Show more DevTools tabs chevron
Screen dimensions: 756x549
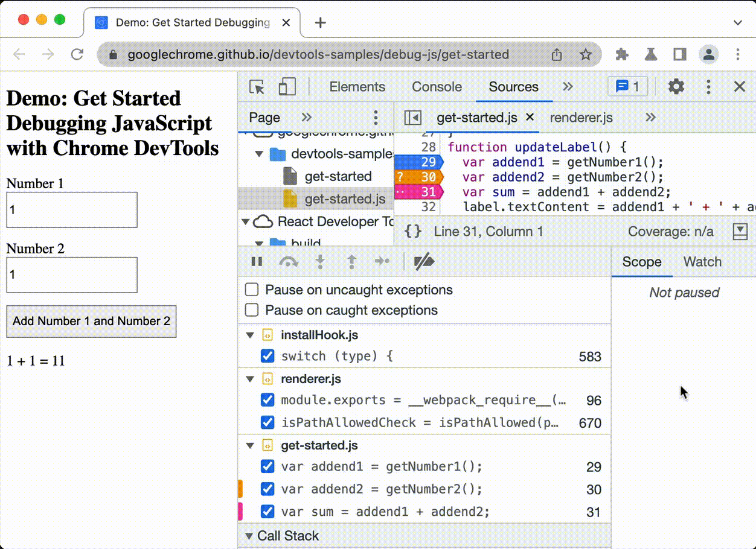click(568, 87)
